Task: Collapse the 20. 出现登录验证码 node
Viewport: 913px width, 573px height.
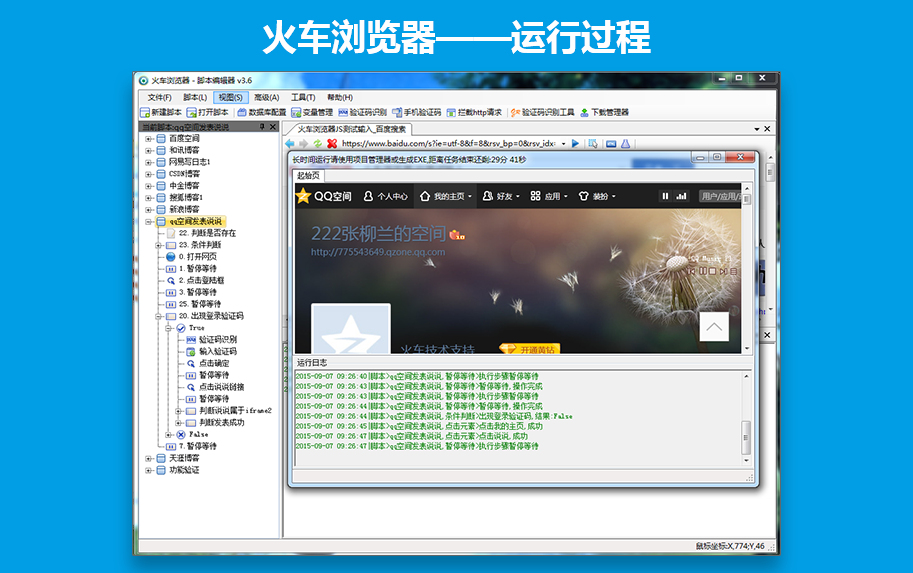Action: click(159, 316)
